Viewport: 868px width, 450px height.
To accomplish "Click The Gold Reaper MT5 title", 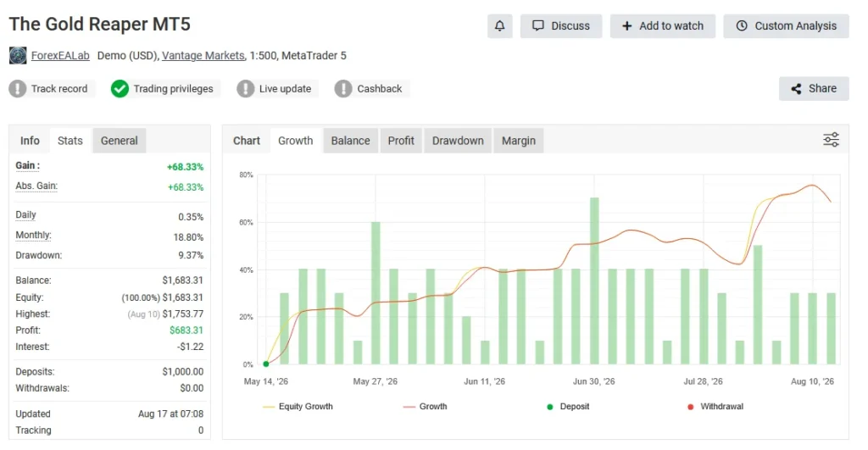I will point(100,25).
